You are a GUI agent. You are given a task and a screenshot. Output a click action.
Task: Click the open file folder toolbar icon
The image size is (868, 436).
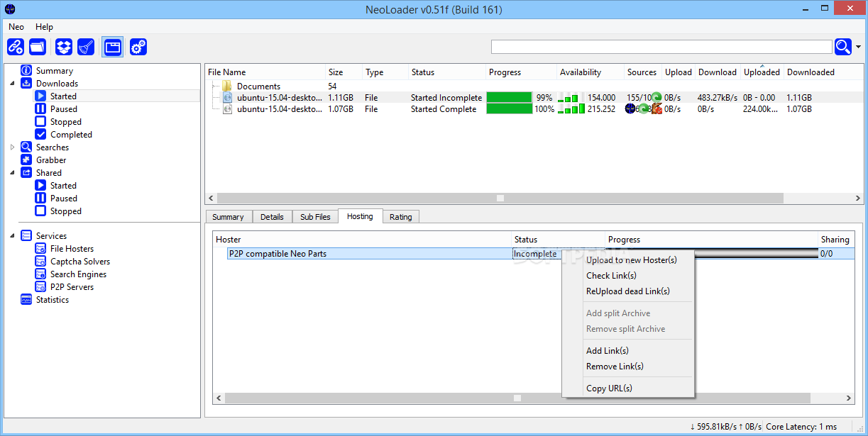[38, 47]
